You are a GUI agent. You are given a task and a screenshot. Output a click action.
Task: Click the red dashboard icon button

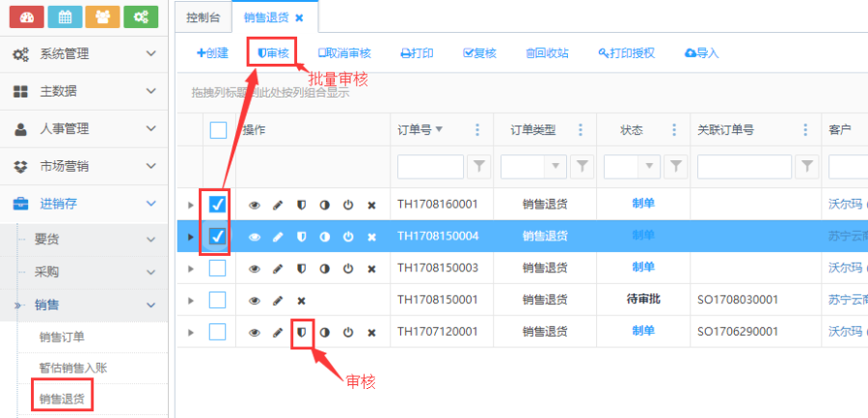pyautogui.click(x=26, y=17)
